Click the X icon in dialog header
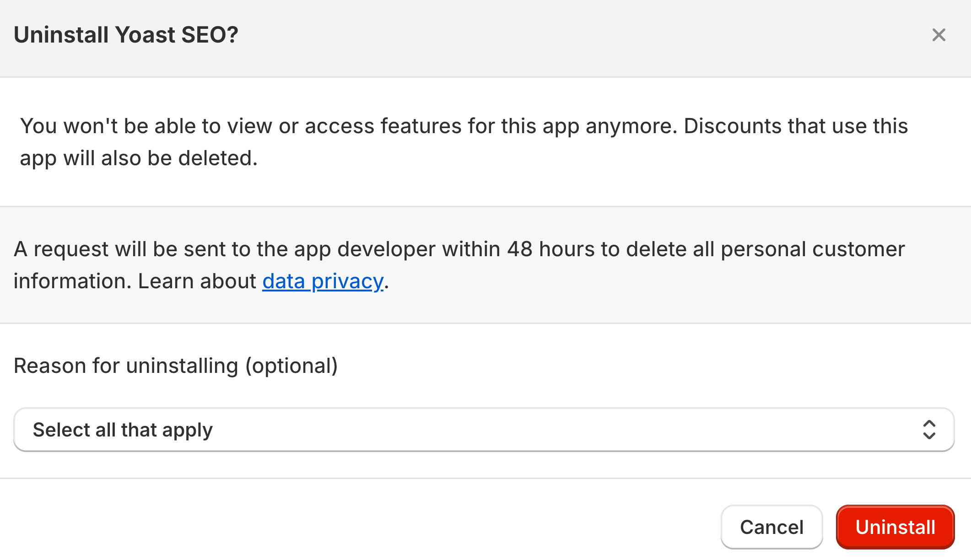 (939, 35)
